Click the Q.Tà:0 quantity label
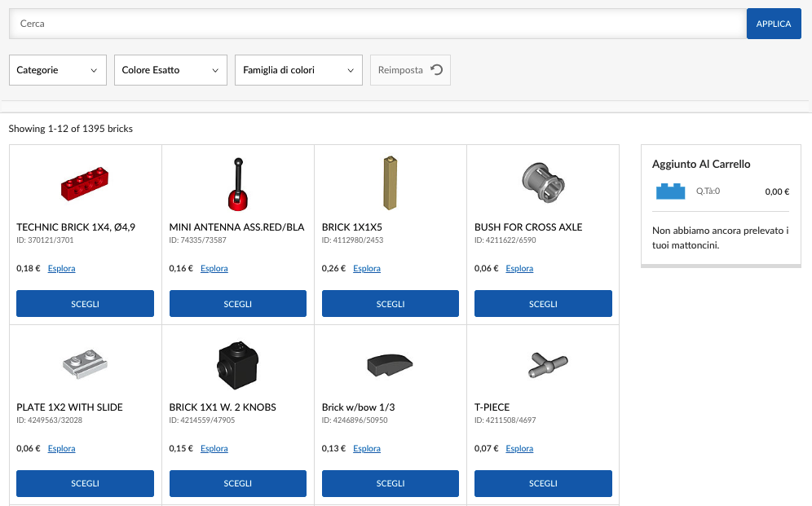The width and height of the screenshot is (812, 506). (708, 191)
